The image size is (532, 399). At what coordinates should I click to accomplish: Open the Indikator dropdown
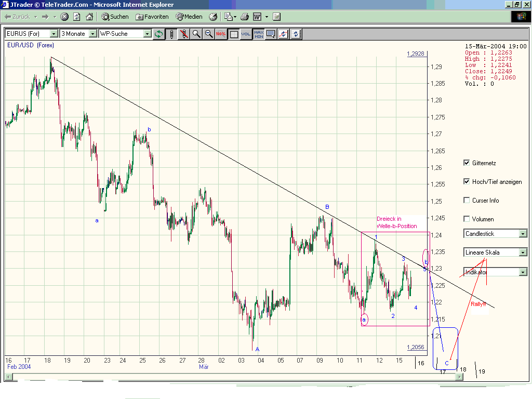click(x=495, y=272)
